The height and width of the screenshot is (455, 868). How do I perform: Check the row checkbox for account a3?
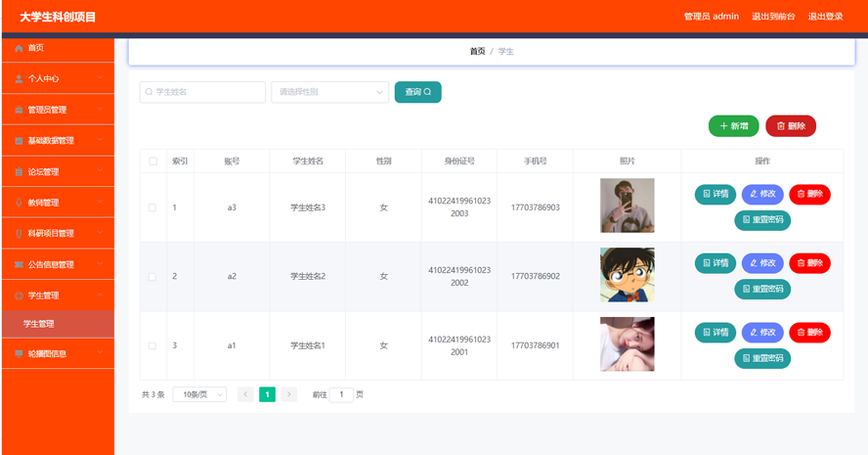152,207
